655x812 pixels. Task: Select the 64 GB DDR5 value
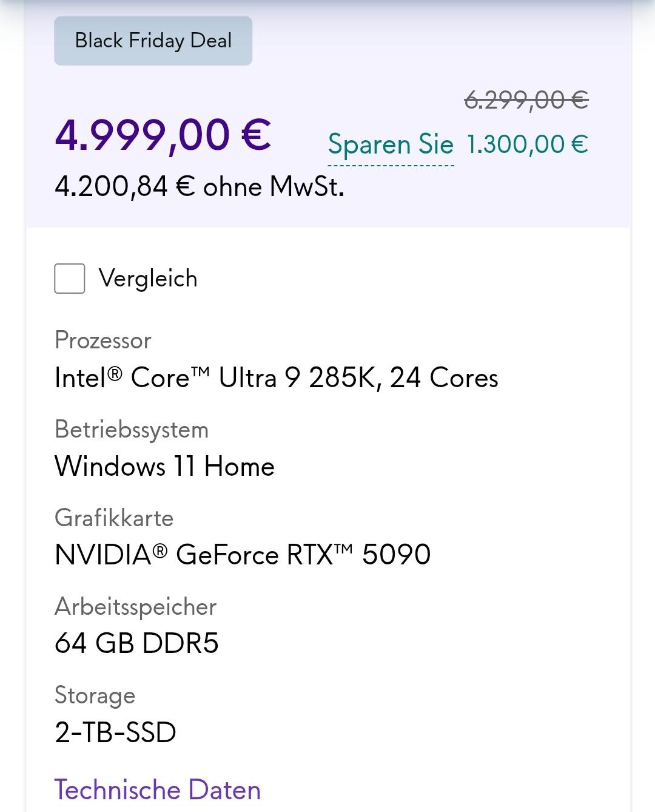136,643
